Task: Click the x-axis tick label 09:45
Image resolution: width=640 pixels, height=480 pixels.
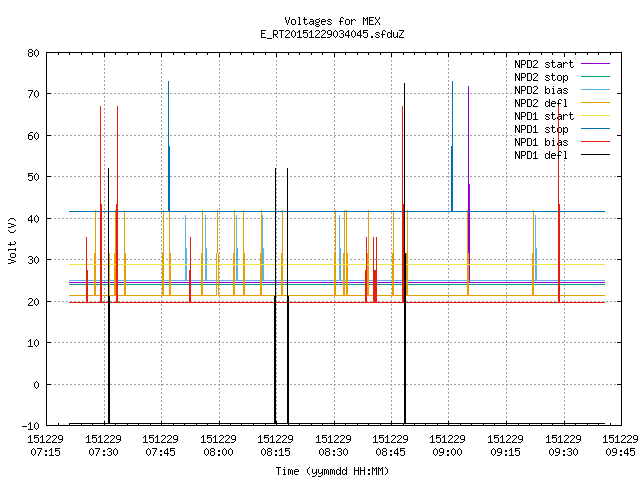Action: point(620,452)
